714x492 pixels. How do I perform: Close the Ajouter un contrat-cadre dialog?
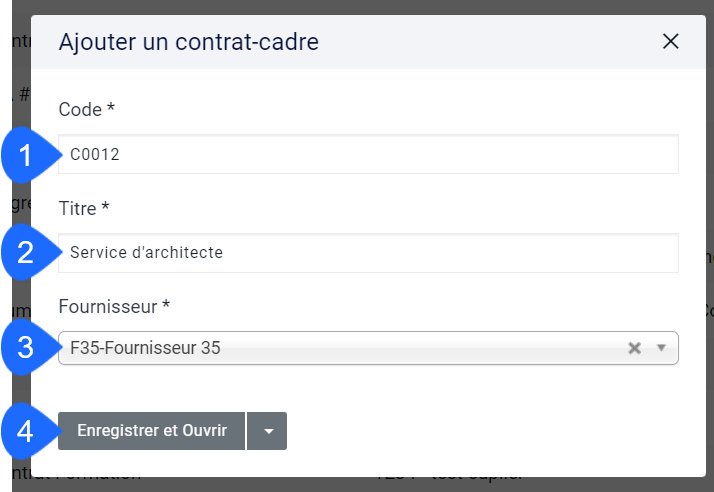pyautogui.click(x=670, y=41)
